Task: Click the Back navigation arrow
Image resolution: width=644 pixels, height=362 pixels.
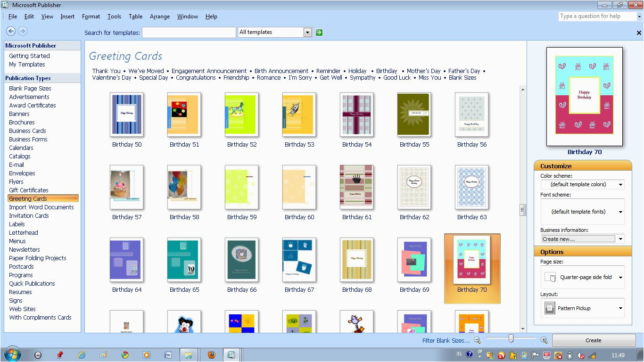Action: pos(11,31)
